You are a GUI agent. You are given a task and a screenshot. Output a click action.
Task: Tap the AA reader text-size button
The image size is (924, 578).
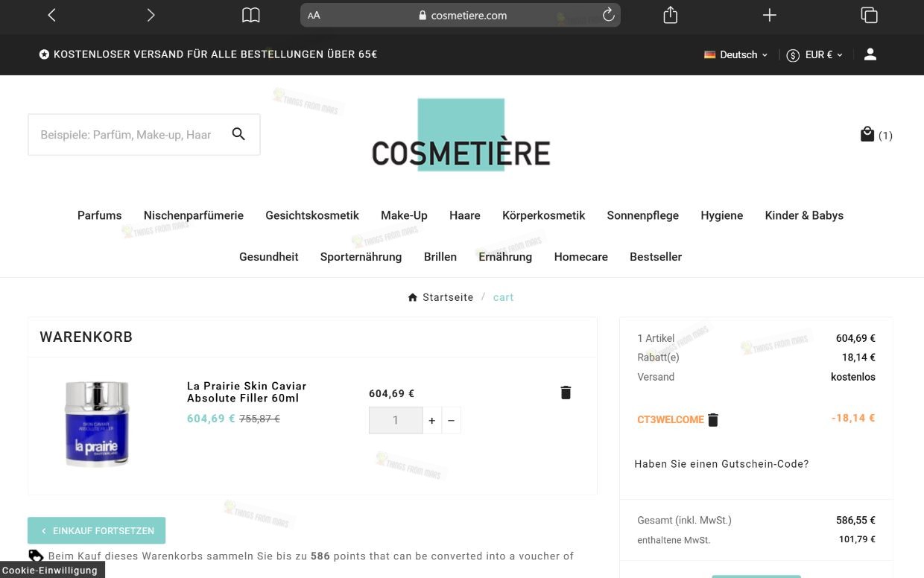click(x=314, y=15)
